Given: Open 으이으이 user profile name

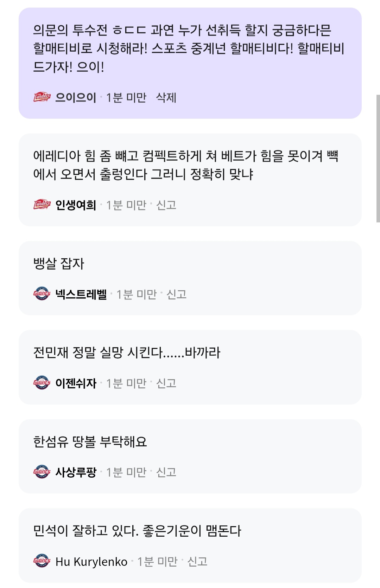Looking at the screenshot, I should 76,97.
